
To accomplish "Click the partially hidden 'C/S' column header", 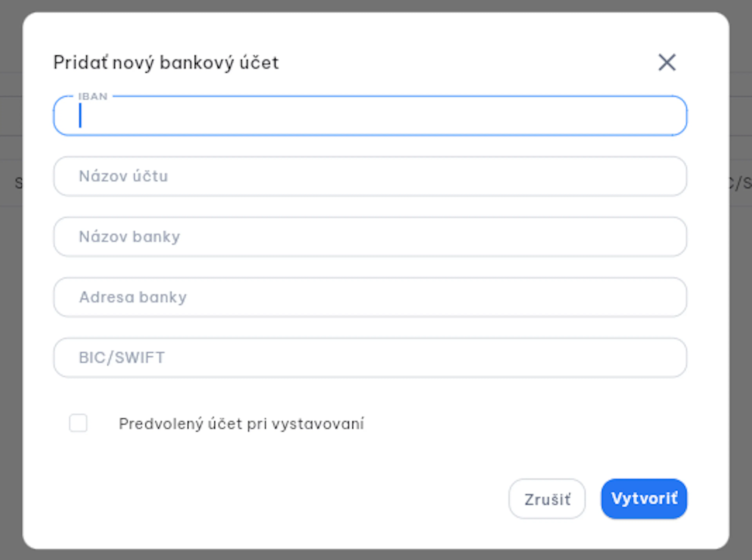I will click(741, 183).
